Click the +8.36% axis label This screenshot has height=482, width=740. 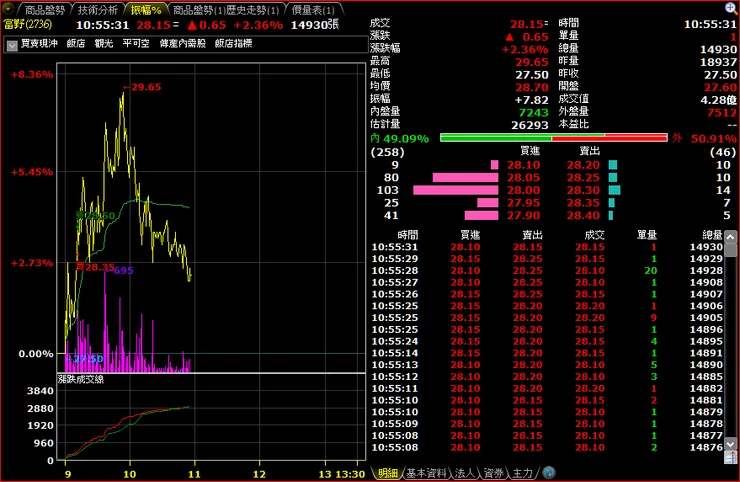pyautogui.click(x=32, y=75)
